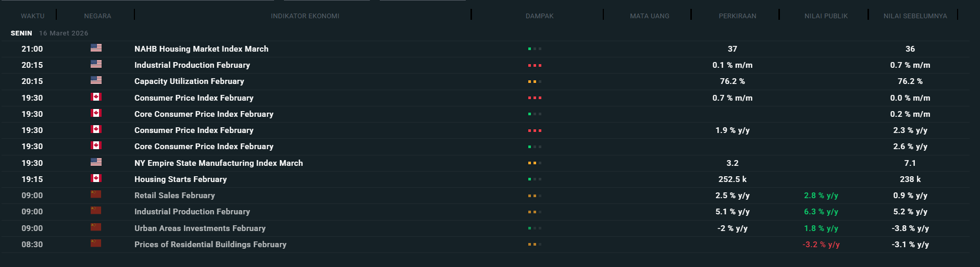
Task: Click the previous value 7.1
Action: coord(910,163)
